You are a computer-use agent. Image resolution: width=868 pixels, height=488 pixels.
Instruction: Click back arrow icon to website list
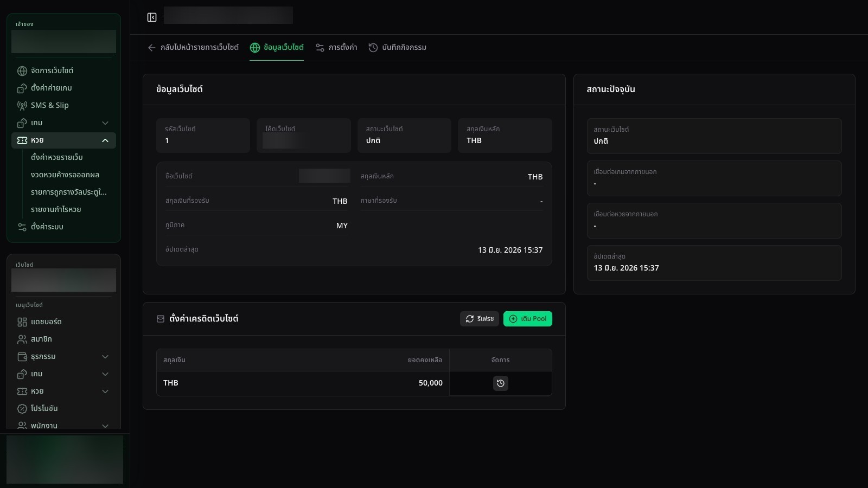(x=152, y=48)
